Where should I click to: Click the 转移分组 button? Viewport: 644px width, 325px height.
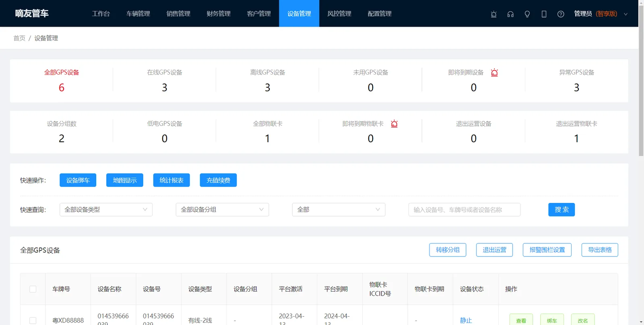pos(448,250)
